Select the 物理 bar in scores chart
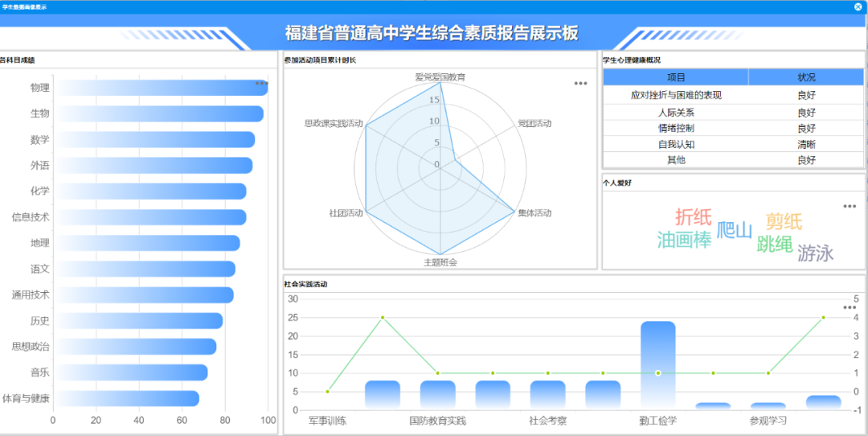 [x=161, y=88]
